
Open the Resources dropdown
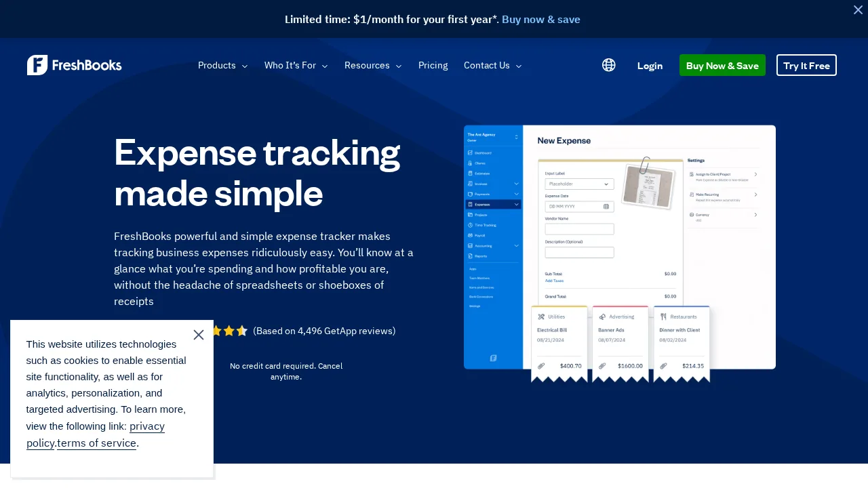pyautogui.click(x=373, y=65)
